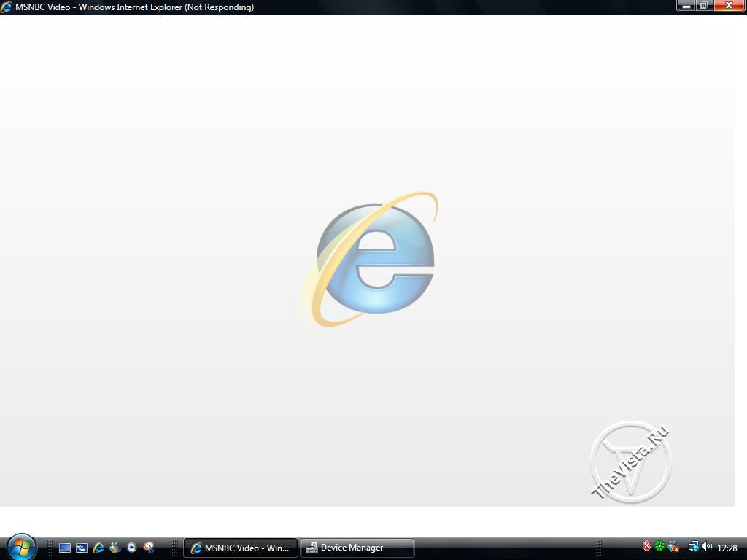Switch to MSNBC Video taskbar button

[241, 548]
